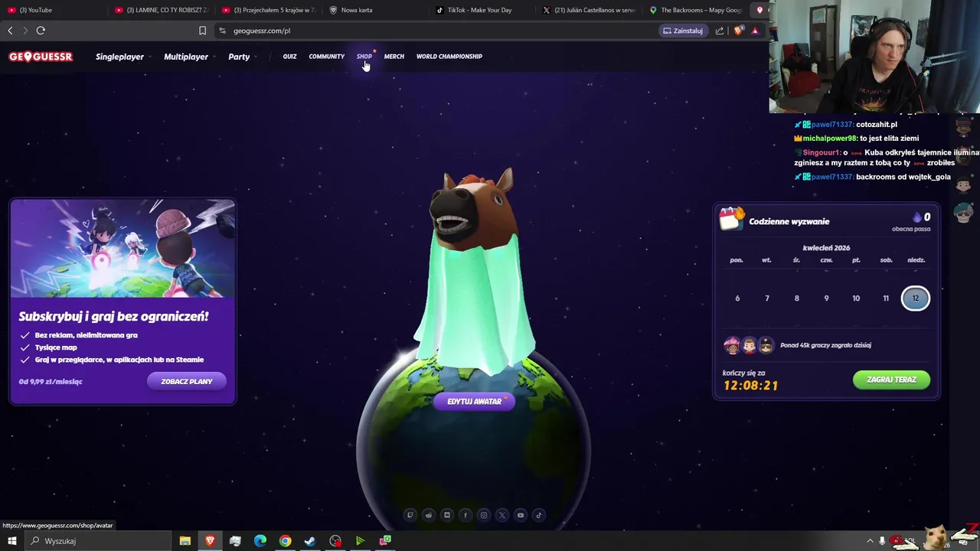Open Microsoft Edge from the taskbar
This screenshot has height=551, width=980.
260,541
